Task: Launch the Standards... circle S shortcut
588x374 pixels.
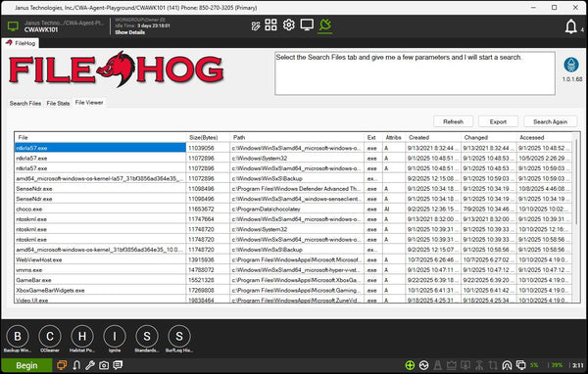Action: tap(147, 337)
